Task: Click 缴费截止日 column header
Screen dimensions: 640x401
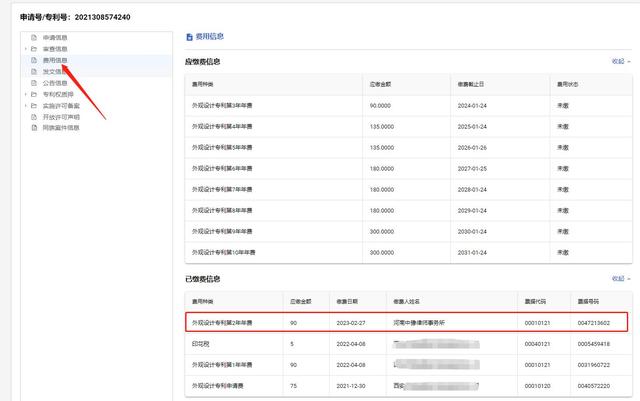Action: point(471,85)
